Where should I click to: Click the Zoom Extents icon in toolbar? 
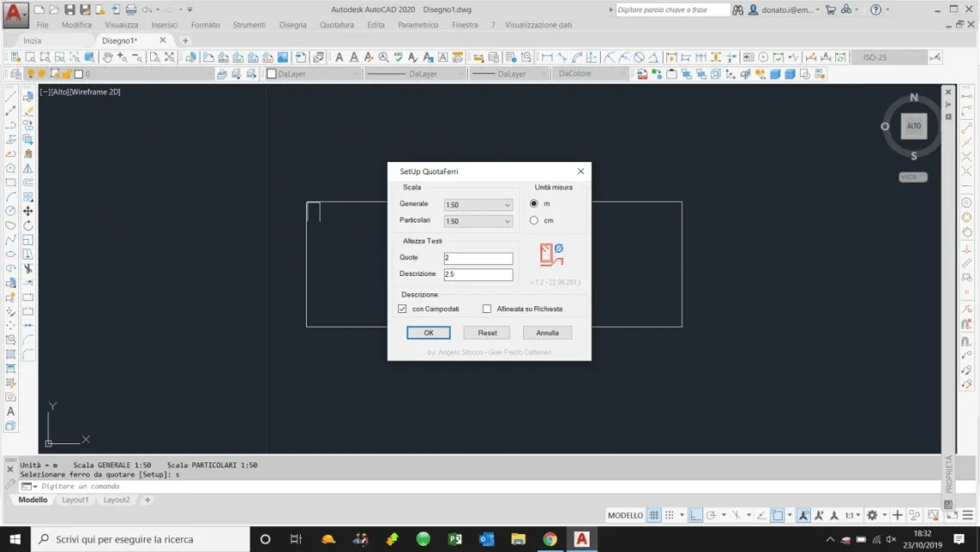[x=170, y=58]
